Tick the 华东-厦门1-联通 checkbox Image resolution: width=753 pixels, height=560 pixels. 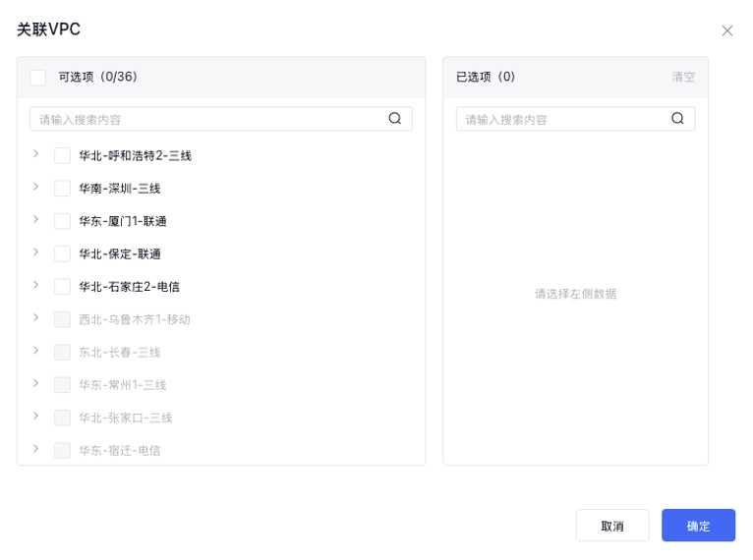pos(63,221)
